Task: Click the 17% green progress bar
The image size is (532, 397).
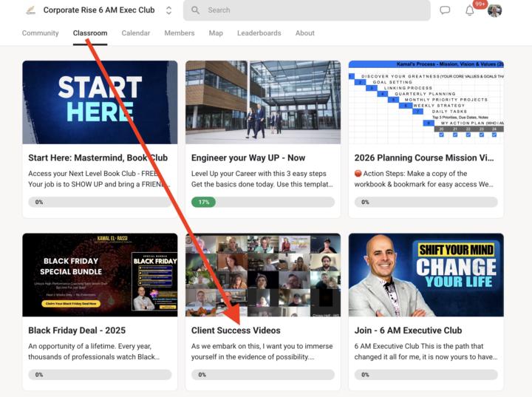Action: [263, 202]
